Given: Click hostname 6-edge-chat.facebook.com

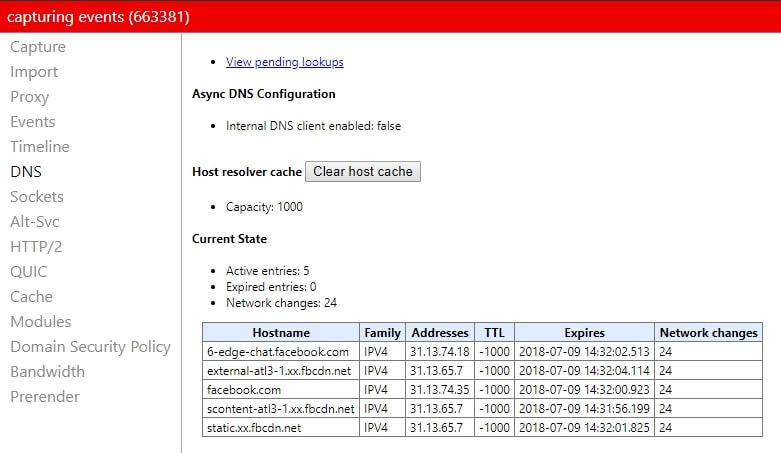Looking at the screenshot, I should [x=278, y=352].
